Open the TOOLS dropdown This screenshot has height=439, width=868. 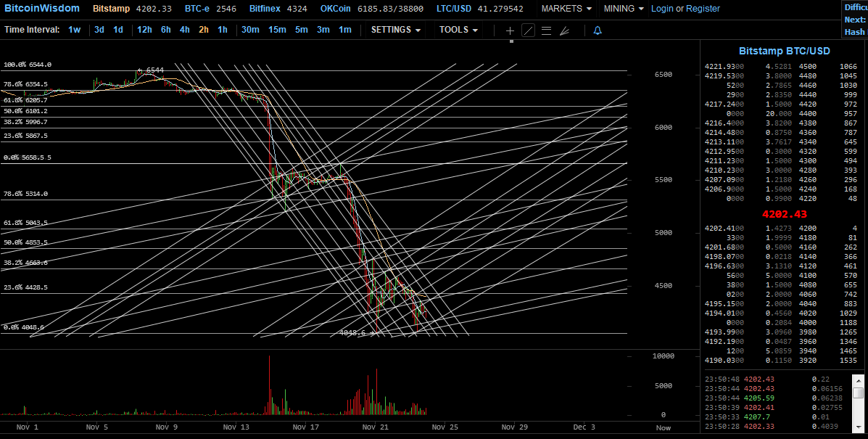pyautogui.click(x=458, y=30)
